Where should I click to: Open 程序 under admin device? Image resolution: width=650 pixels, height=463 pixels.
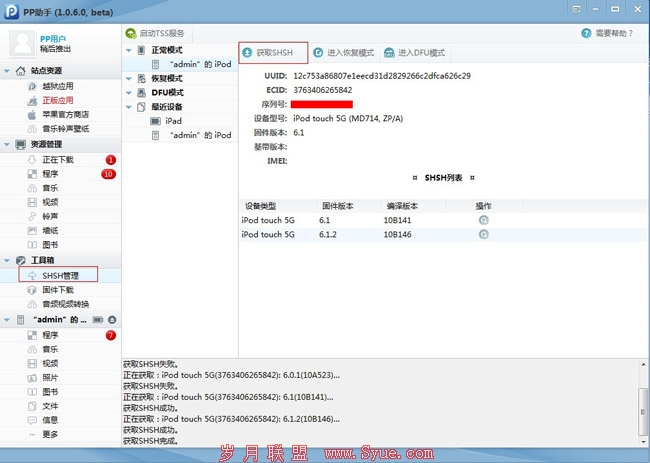coord(50,335)
